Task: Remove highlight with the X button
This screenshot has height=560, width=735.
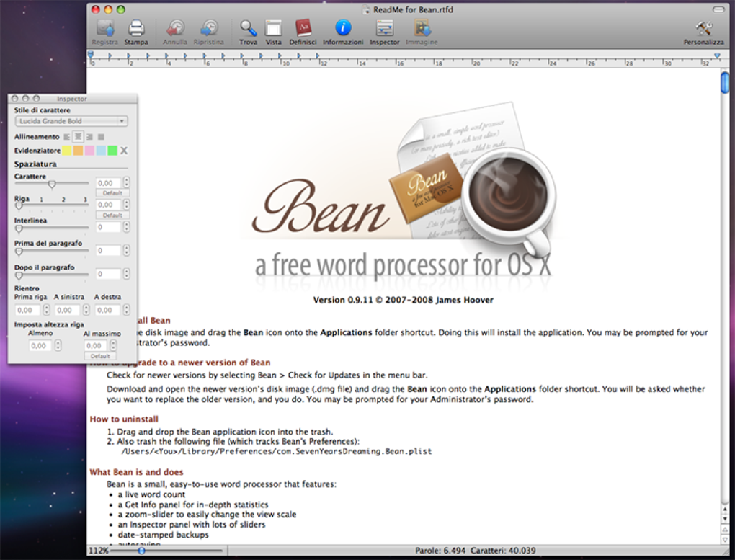Action: 124,151
